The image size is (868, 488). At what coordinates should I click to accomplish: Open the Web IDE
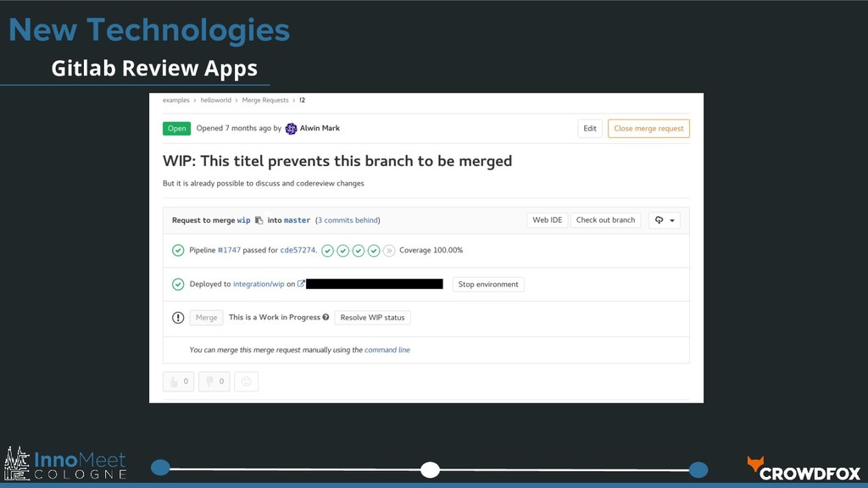(547, 220)
